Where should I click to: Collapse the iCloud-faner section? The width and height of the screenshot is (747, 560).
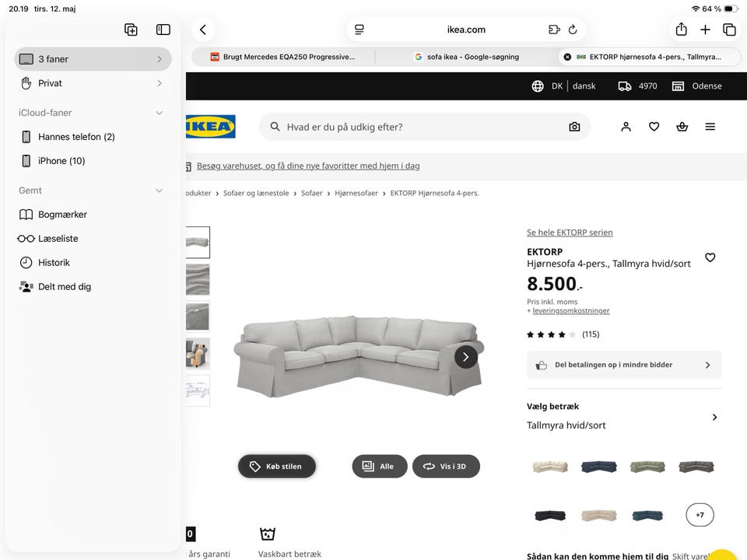(x=159, y=113)
